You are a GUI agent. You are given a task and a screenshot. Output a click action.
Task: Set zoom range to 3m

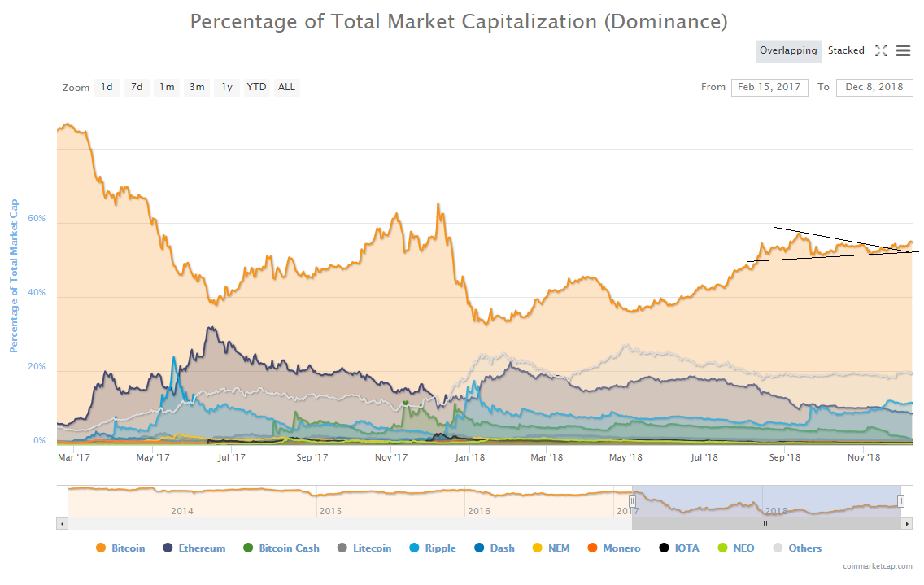[197, 87]
